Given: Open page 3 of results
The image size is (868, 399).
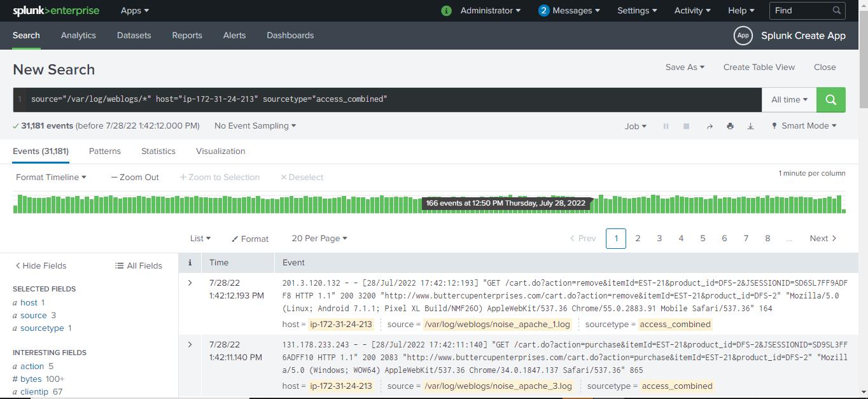Looking at the screenshot, I should (x=659, y=238).
